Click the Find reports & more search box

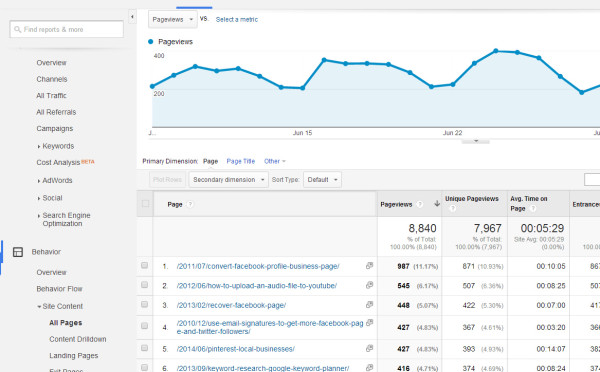pos(67,29)
